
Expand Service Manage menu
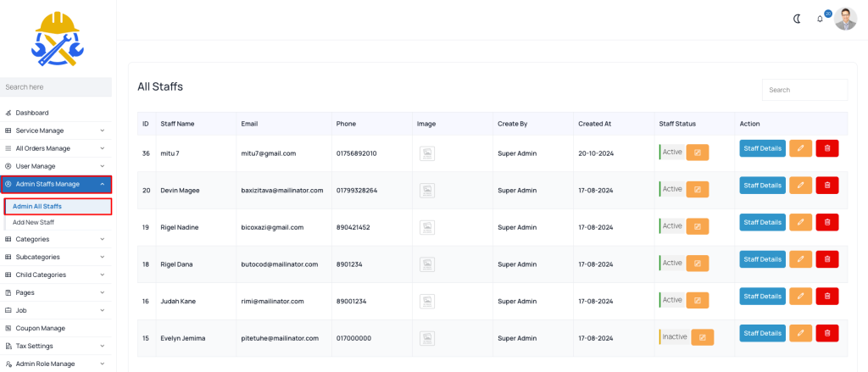click(56, 130)
